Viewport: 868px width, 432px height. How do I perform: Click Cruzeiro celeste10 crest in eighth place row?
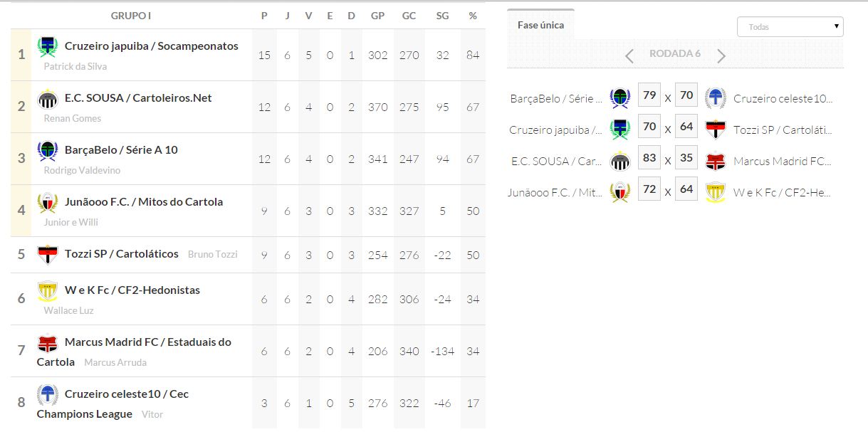[48, 395]
